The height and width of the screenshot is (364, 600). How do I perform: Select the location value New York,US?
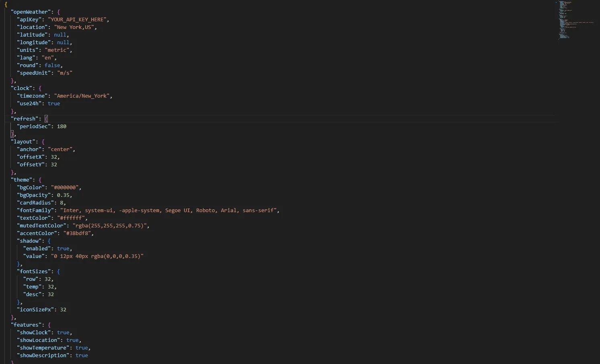75,27
